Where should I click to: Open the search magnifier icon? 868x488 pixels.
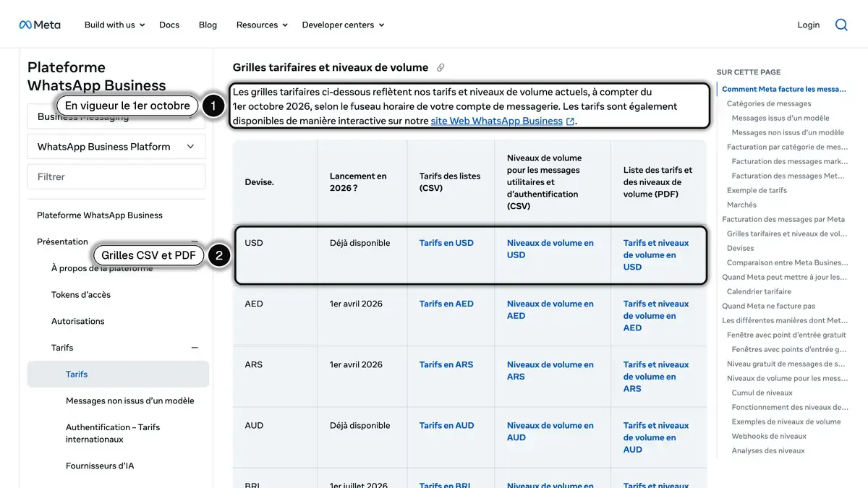[x=841, y=25]
